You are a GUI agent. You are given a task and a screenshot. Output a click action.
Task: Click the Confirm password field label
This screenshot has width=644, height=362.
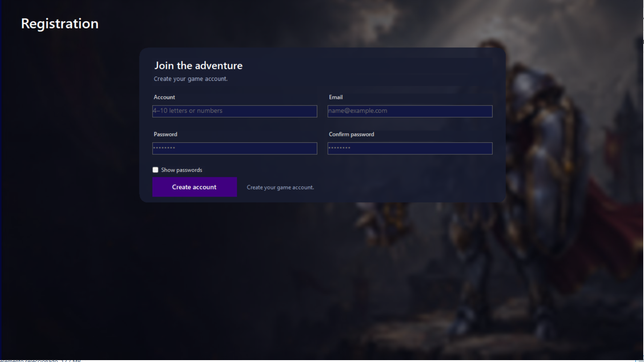click(x=352, y=134)
